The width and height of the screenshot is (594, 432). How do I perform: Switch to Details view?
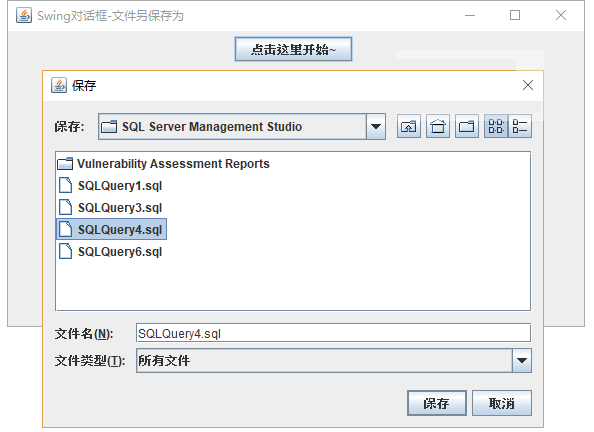[x=520, y=126]
